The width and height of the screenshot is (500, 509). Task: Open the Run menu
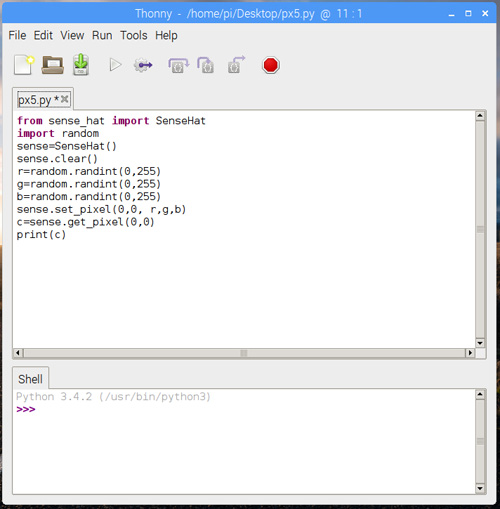102,35
